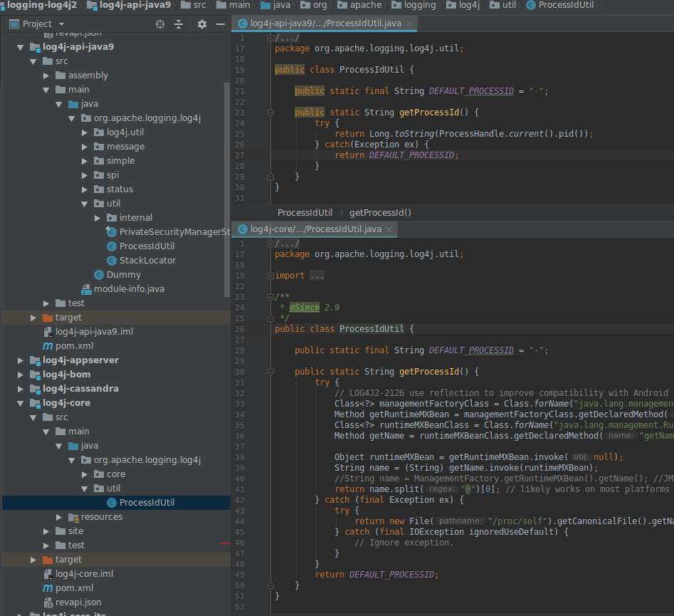Screen dimensions: 674x616
Task: Open Project panel settings gear
Action: pyautogui.click(x=202, y=24)
